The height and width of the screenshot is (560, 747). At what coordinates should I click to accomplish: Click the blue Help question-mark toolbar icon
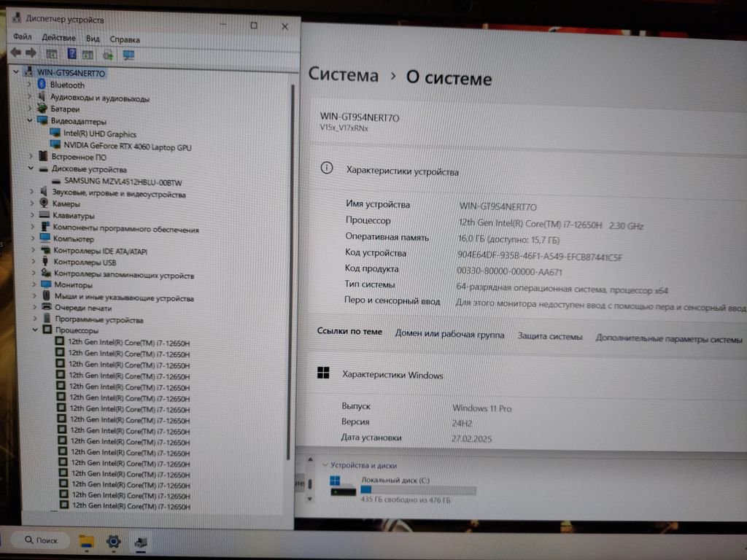(x=71, y=54)
